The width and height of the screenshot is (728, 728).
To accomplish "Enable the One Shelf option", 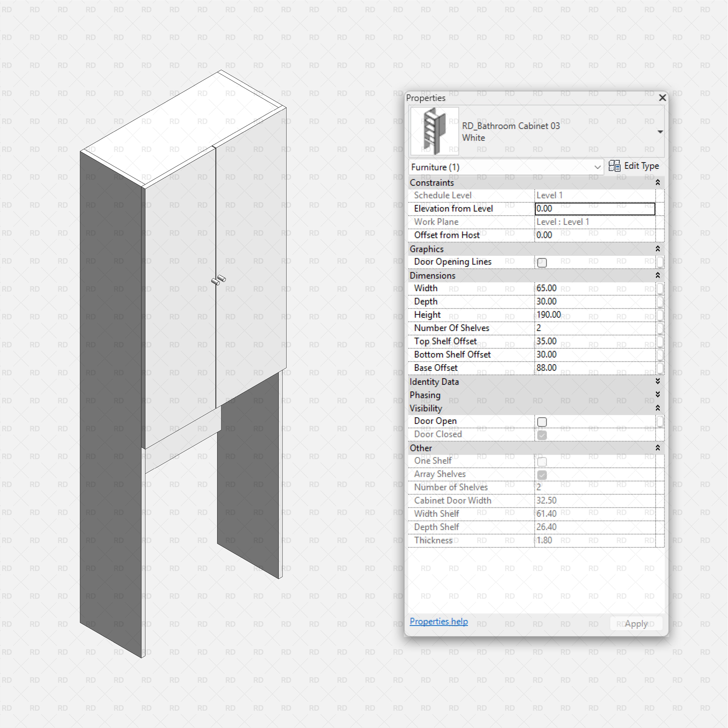I will pyautogui.click(x=542, y=461).
